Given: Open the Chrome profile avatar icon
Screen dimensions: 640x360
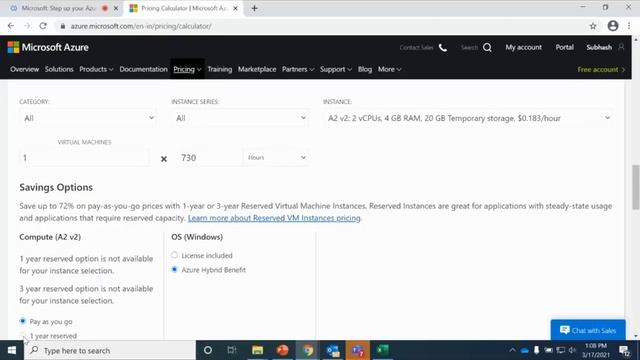Looking at the screenshot, I should click(x=613, y=26).
